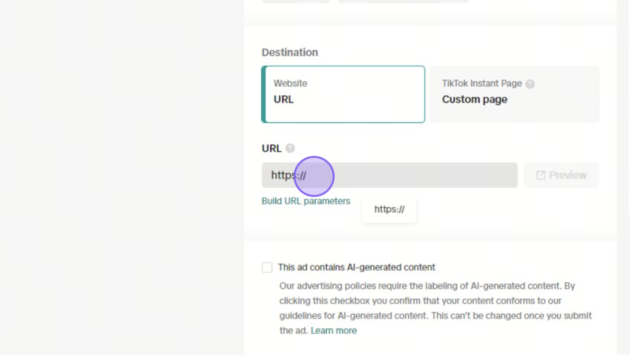Image resolution: width=630 pixels, height=364 pixels.
Task: Click the AI-generated content policy description paragraph
Action: click(436, 308)
